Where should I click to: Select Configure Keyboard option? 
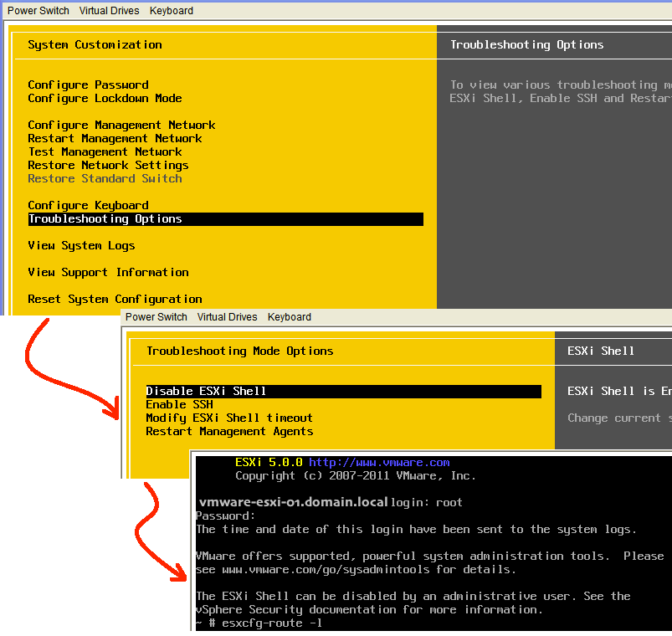point(88,205)
